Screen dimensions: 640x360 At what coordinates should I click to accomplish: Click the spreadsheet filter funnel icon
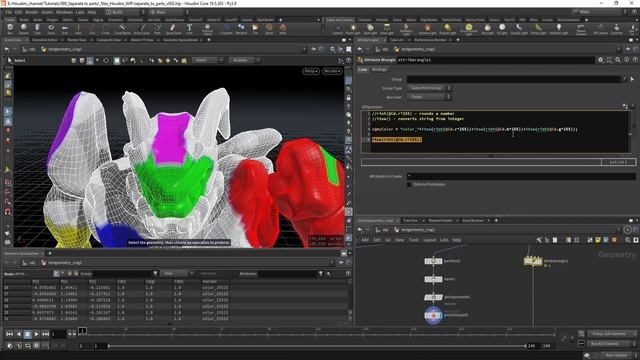pos(155,273)
